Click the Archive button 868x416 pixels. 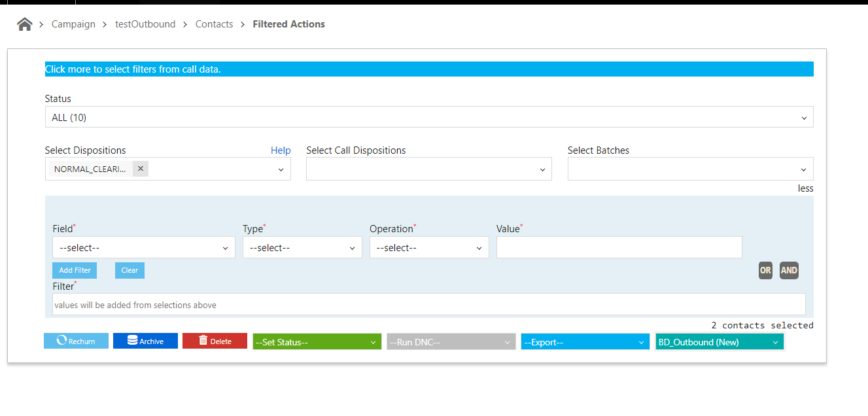click(145, 341)
